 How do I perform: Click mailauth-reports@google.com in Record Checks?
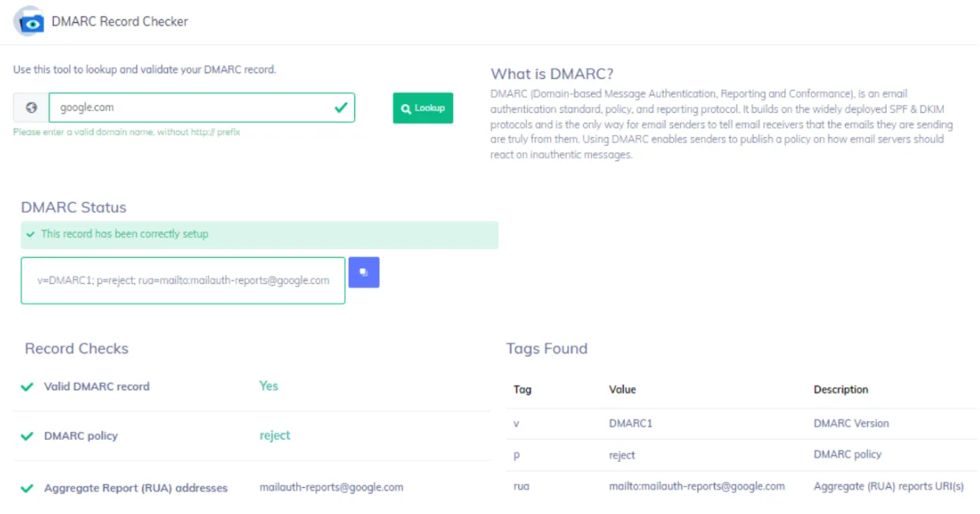point(331,487)
